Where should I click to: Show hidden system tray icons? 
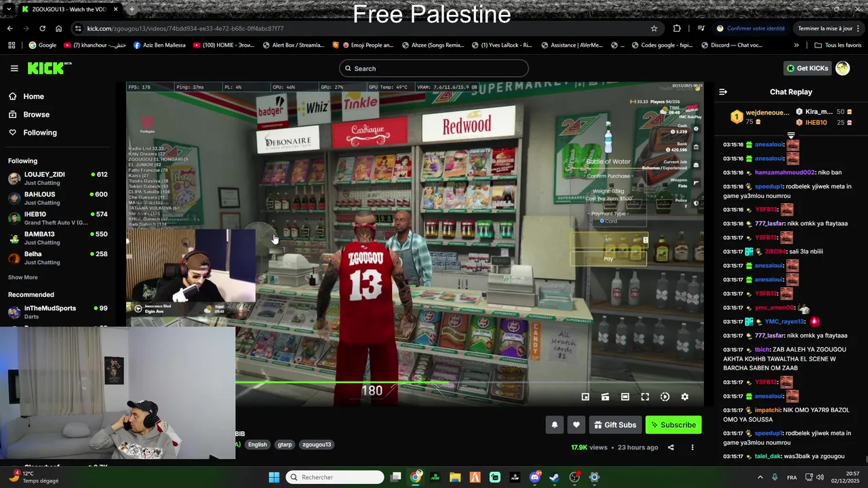coord(759,477)
